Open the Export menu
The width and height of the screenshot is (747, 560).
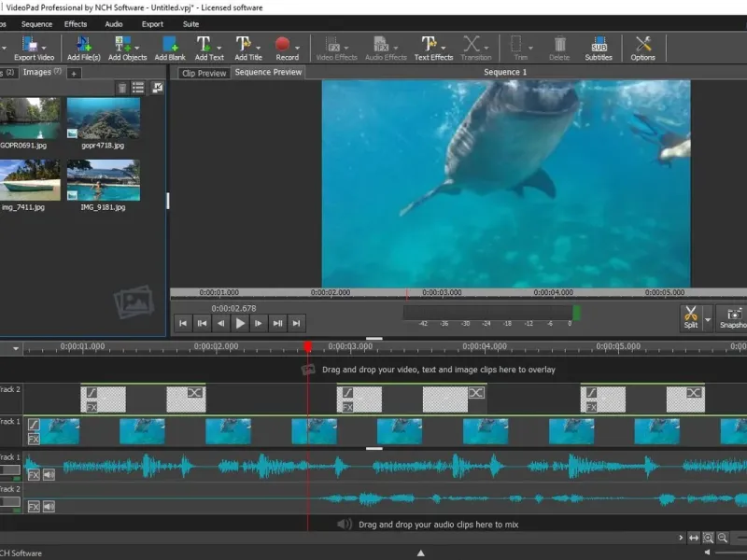[152, 24]
